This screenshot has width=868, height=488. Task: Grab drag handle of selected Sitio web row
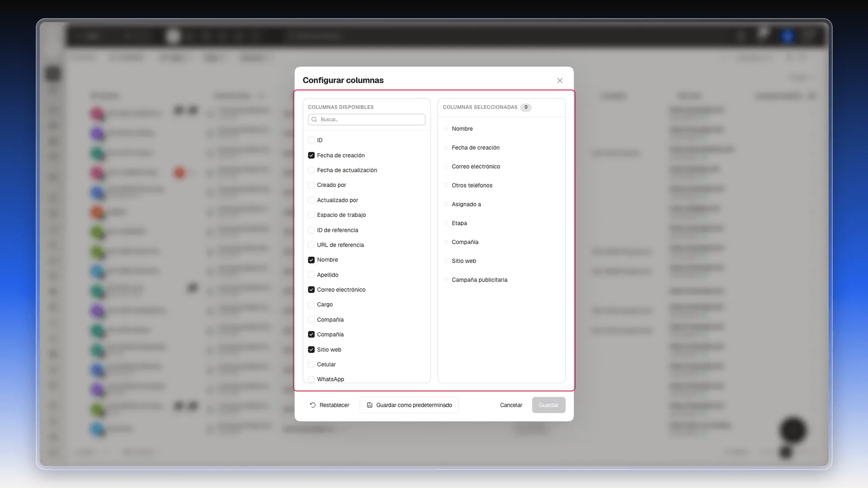click(x=446, y=261)
